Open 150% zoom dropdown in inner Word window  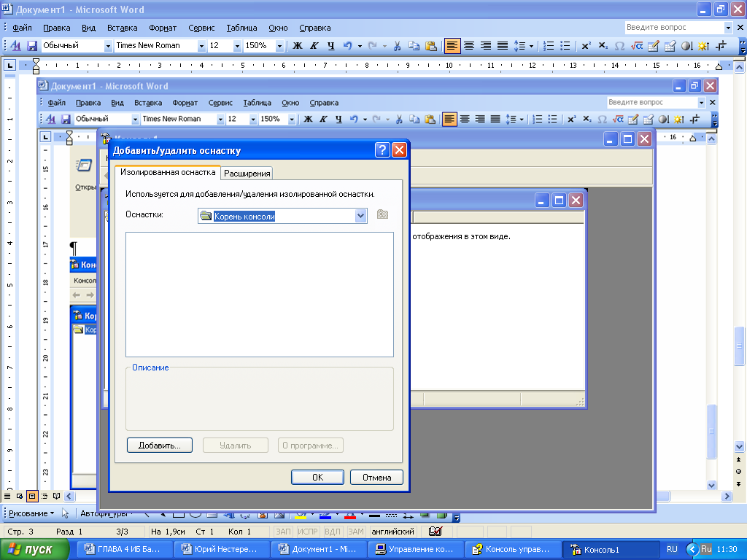292,119
